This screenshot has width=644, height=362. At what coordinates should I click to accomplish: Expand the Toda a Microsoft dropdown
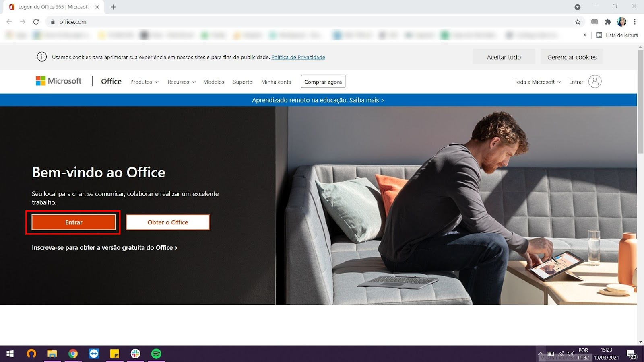[x=538, y=82]
